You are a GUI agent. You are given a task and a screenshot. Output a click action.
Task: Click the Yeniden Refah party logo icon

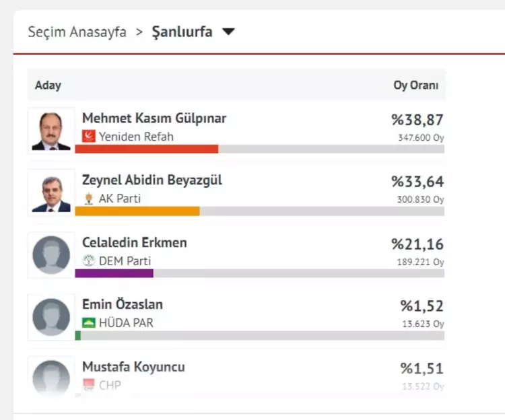click(x=89, y=136)
